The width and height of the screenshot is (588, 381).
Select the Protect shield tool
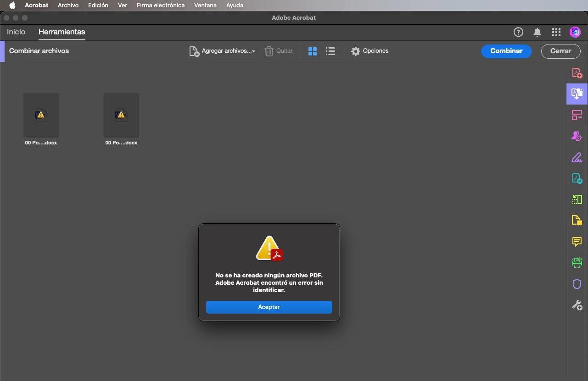point(577,284)
